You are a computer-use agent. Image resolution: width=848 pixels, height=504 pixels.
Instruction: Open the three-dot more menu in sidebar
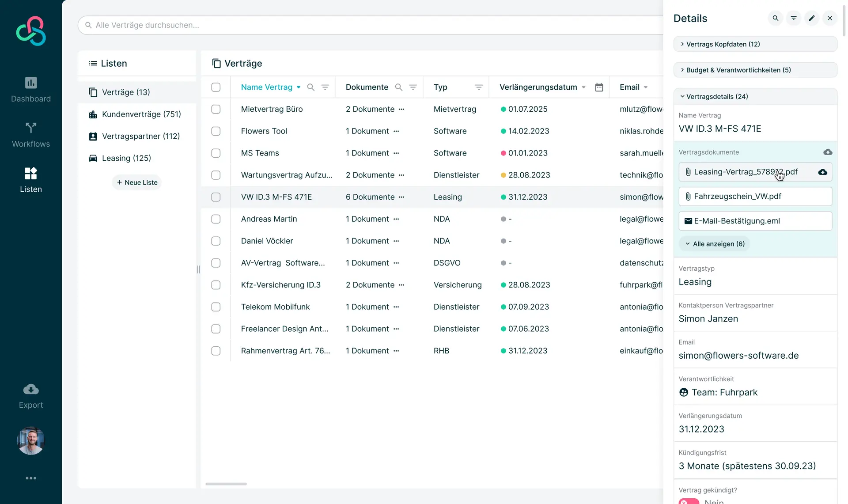(31, 478)
